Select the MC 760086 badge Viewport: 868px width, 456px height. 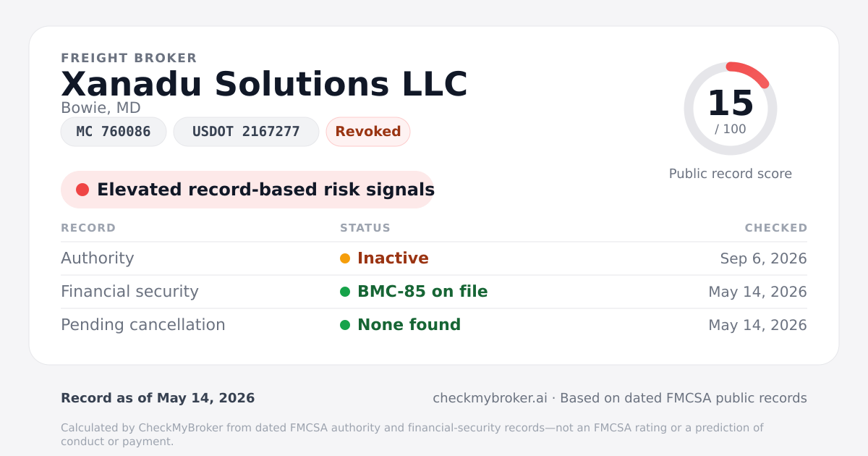coord(114,132)
